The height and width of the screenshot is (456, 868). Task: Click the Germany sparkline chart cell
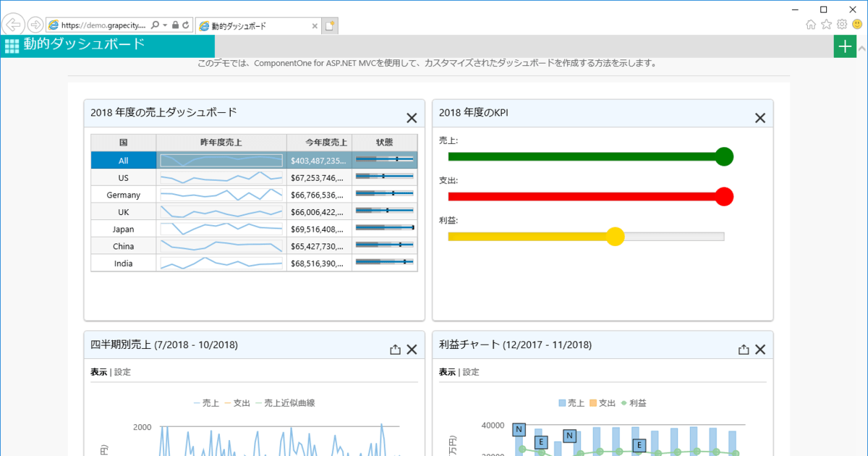[221, 195]
